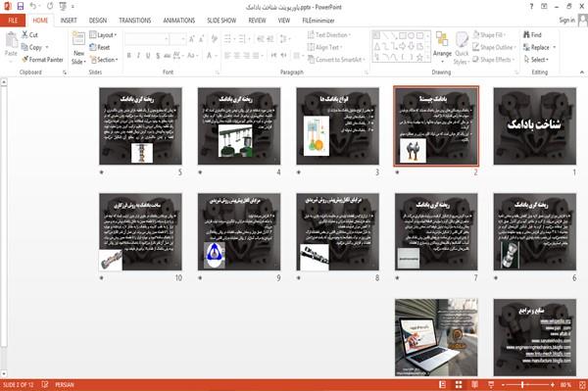Click the Redo icon in quick access toolbar
588x391 pixels.
(50, 7)
